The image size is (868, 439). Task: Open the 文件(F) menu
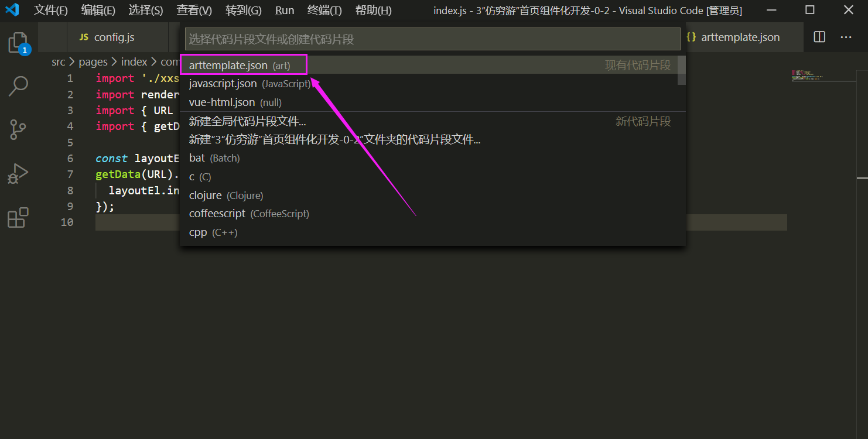coord(51,11)
